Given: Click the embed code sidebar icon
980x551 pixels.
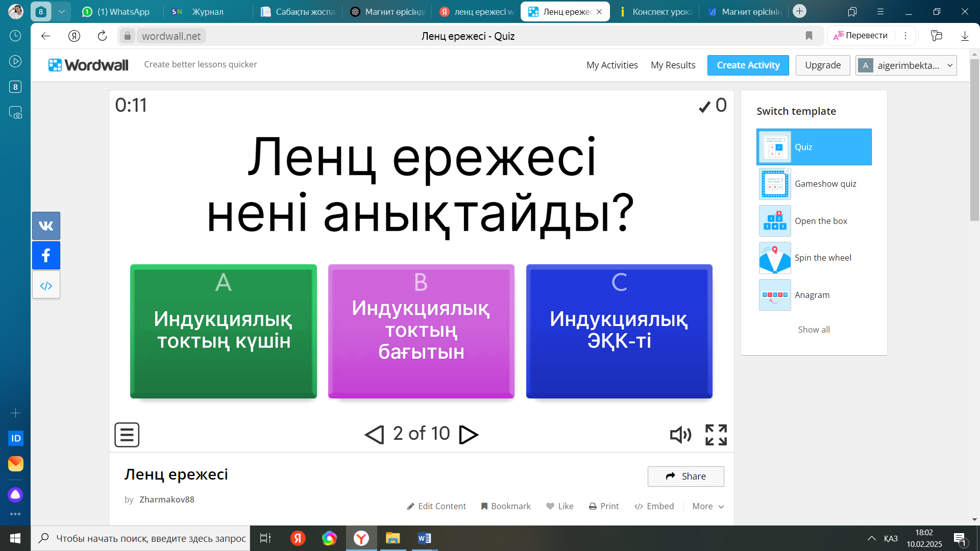Looking at the screenshot, I should (46, 285).
